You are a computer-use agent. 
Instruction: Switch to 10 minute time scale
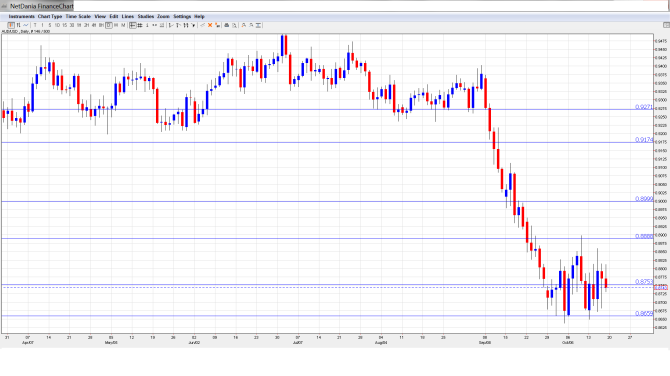tap(57, 25)
